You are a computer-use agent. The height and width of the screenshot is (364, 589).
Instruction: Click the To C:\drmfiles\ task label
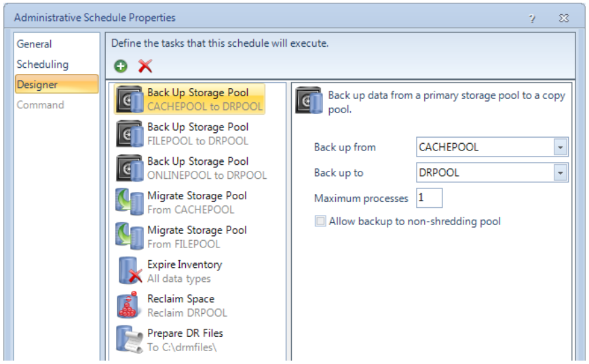coord(182,348)
